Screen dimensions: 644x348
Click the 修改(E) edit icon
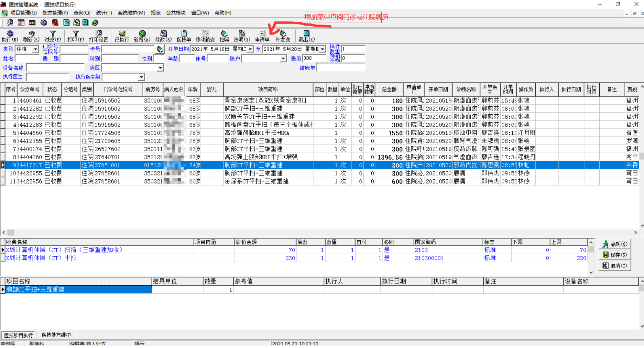pyautogui.click(x=163, y=36)
